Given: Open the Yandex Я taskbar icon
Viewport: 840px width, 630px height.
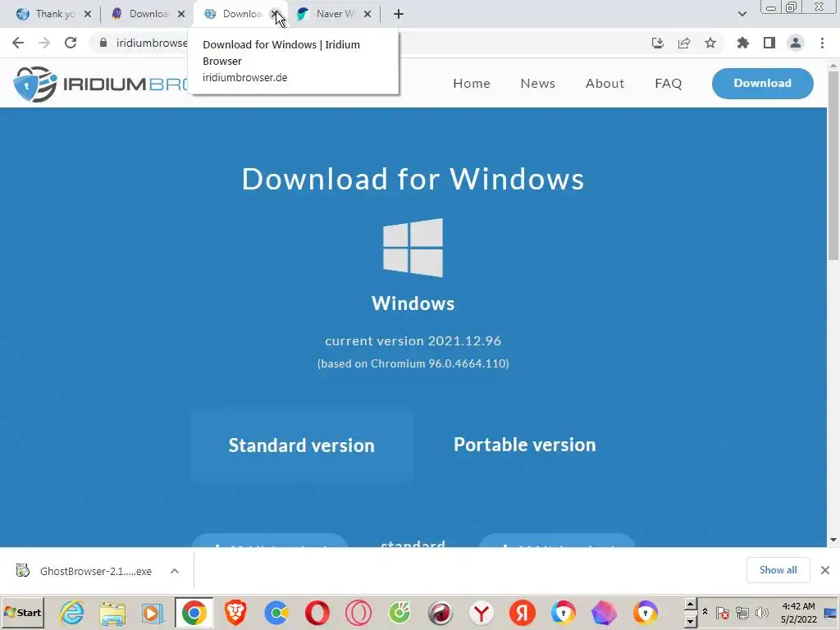Looking at the screenshot, I should pyautogui.click(x=523, y=612).
